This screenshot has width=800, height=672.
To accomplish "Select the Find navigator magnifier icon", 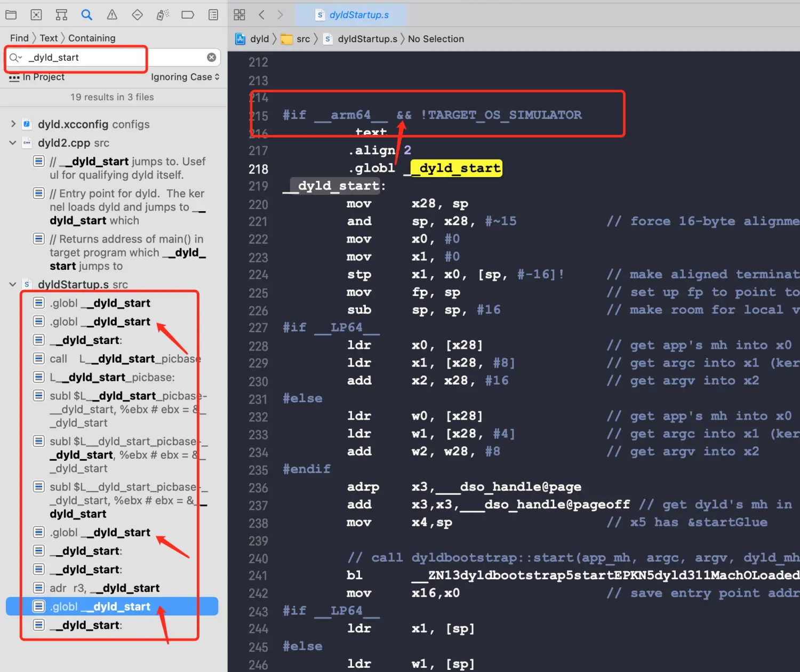I will coord(87,15).
